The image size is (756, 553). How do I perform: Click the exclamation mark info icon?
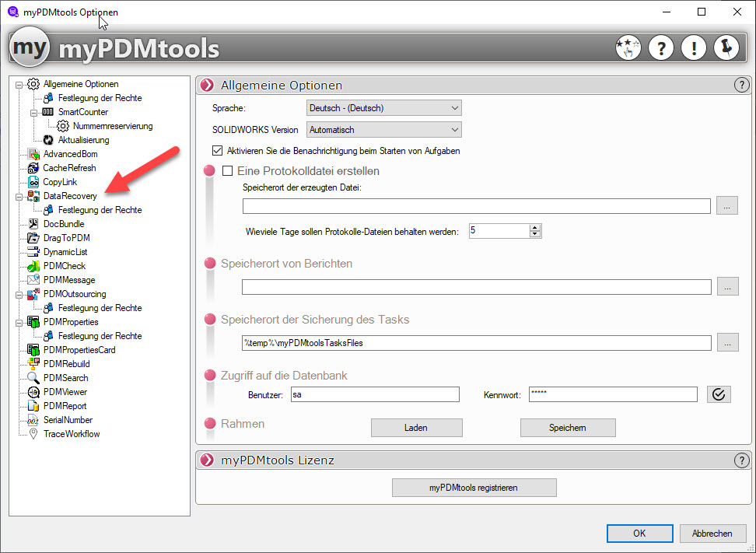tap(694, 47)
